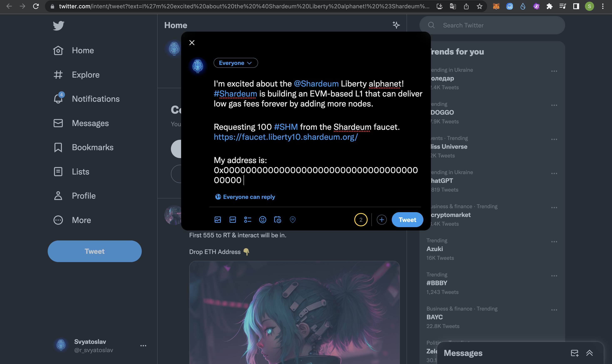Click the character count circle showing 2
Image resolution: width=612 pixels, height=364 pixels.
click(361, 219)
